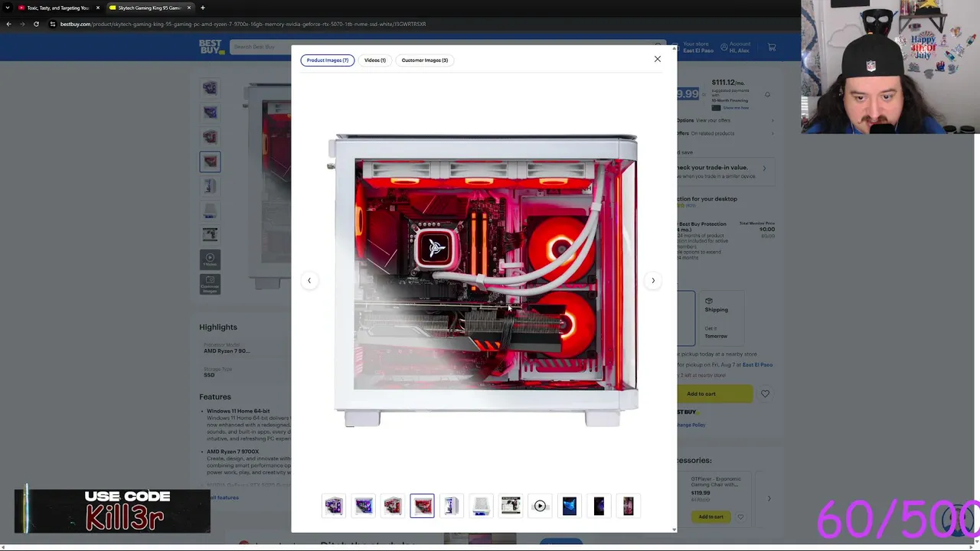The image size is (980, 551).
Task: Select the first gallery thumbnail with purple lighting
Action: click(334, 506)
